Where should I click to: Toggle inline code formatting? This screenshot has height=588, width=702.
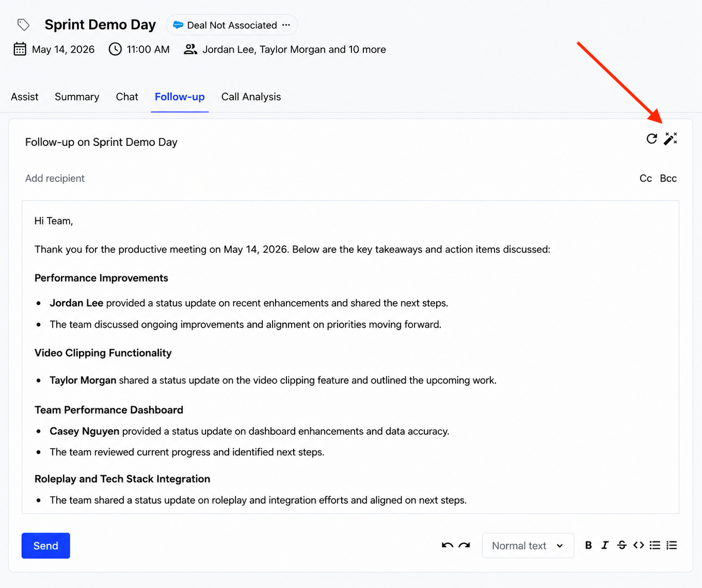coord(638,545)
